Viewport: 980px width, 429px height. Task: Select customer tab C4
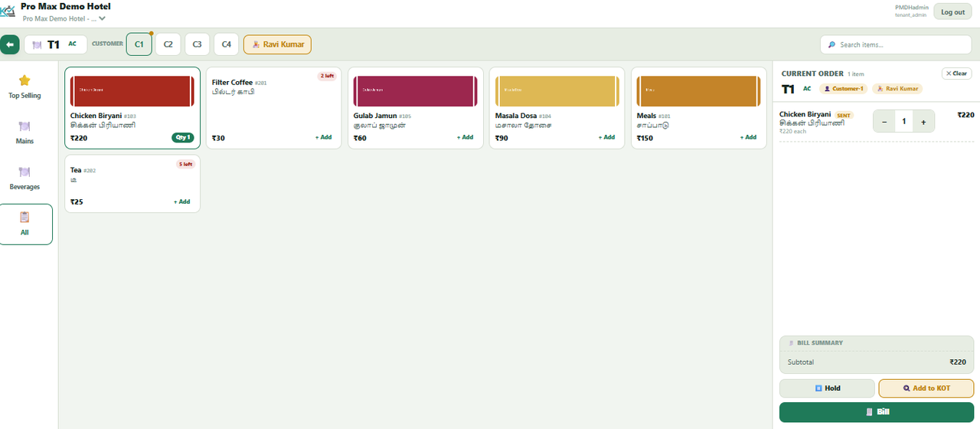[x=227, y=44]
